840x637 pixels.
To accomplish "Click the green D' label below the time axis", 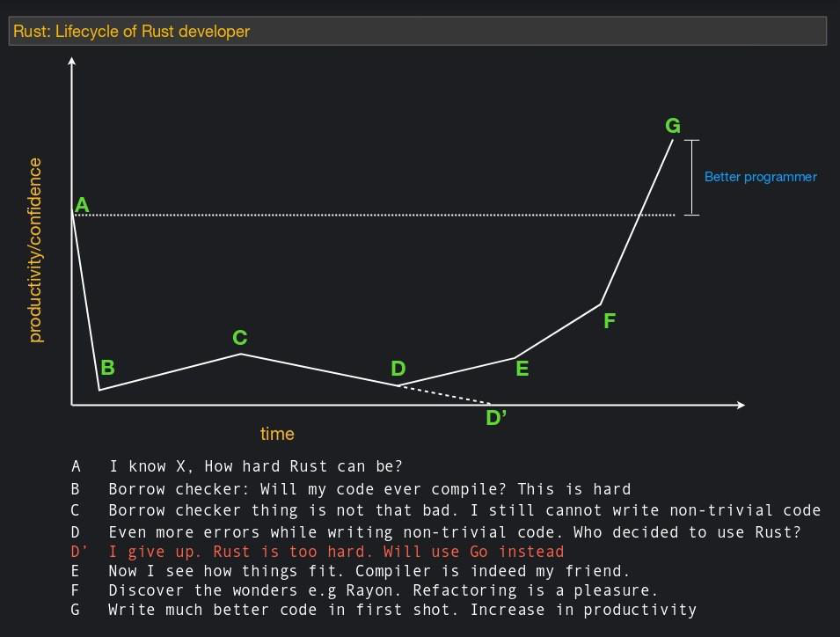I will (x=496, y=418).
